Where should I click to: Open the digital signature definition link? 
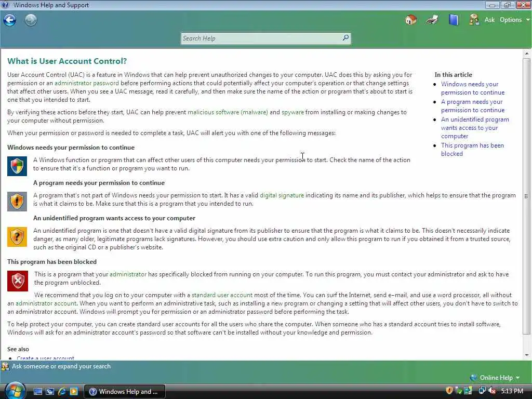pos(282,195)
